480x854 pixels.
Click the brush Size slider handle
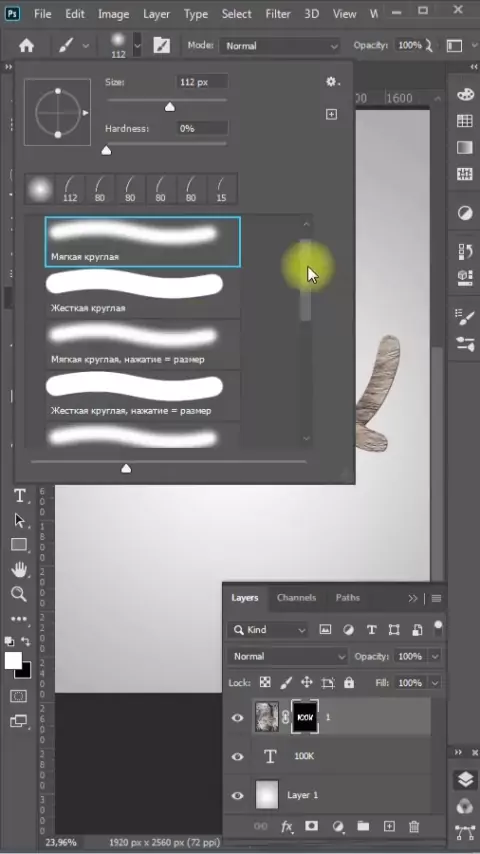[x=169, y=107]
